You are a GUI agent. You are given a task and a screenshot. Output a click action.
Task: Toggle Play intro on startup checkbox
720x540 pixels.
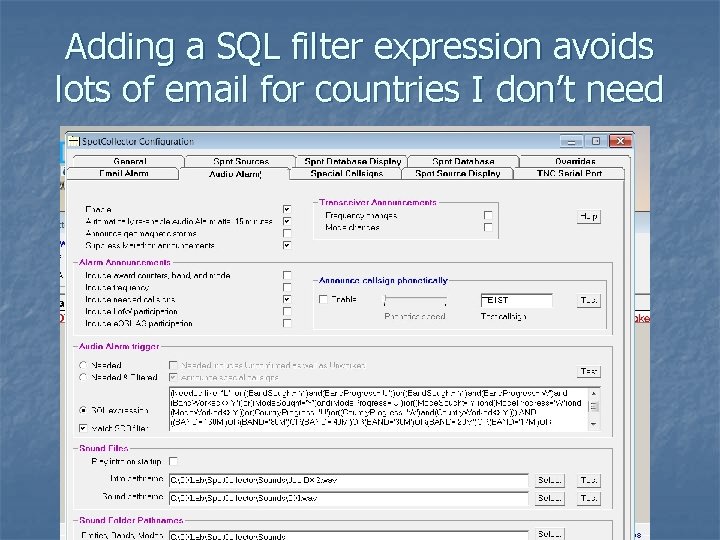tap(173, 461)
